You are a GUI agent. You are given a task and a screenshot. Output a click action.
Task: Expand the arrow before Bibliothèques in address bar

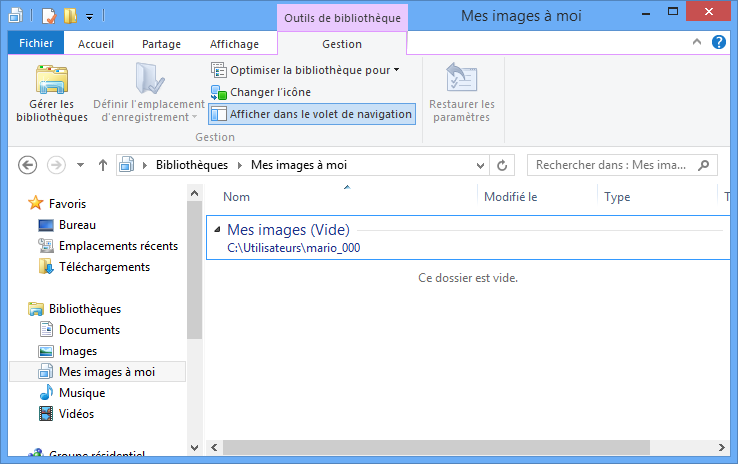(145, 165)
